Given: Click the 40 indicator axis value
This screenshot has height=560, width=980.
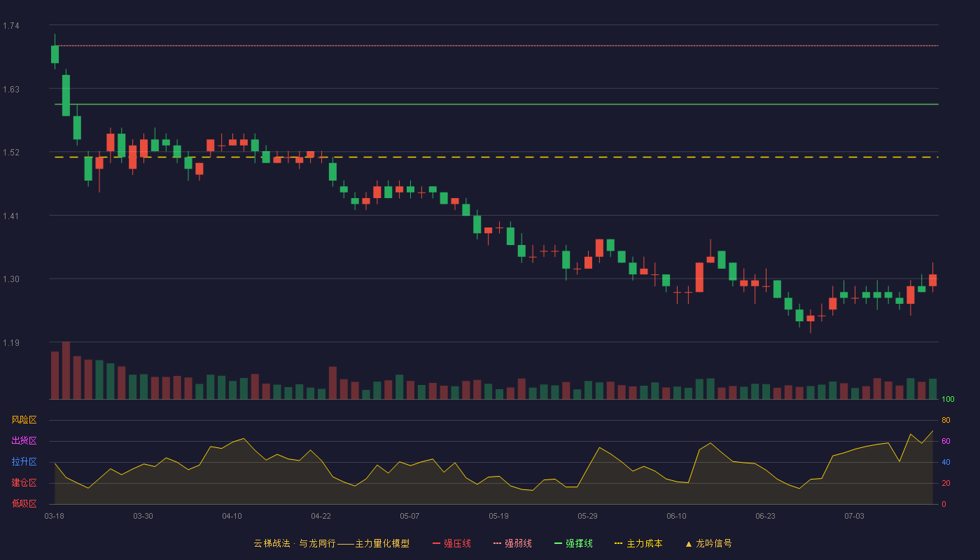Looking at the screenshot, I should coord(946,462).
